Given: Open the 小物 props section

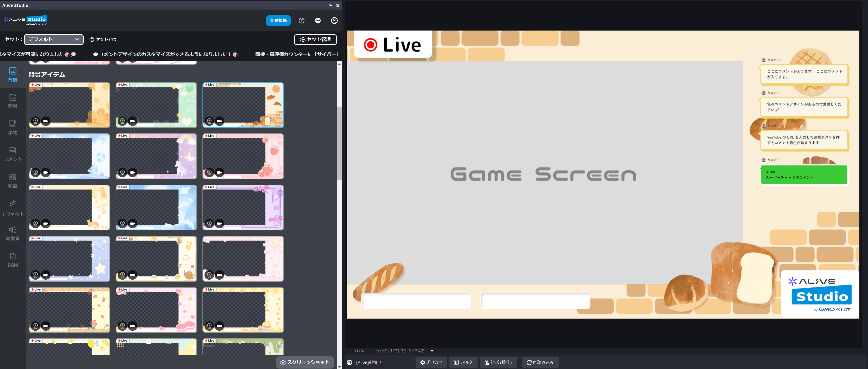Looking at the screenshot, I should pyautogui.click(x=12, y=128).
